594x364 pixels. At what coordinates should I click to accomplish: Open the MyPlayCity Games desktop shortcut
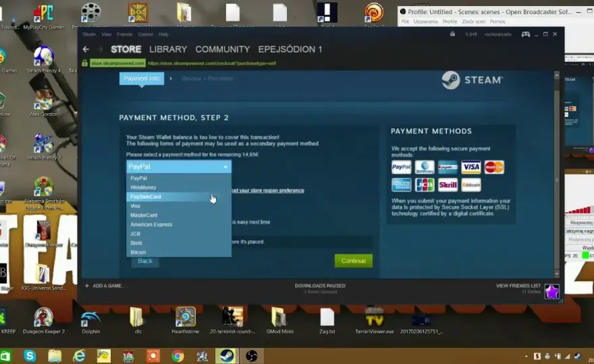pyautogui.click(x=44, y=17)
